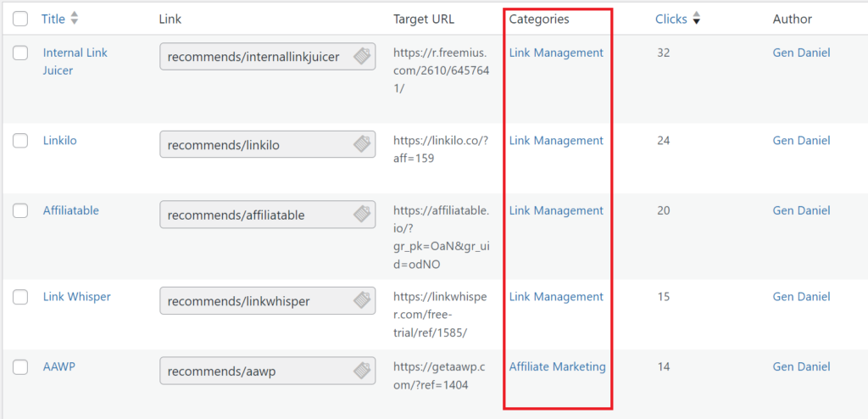Click the clicks value 15
The width and height of the screenshot is (868, 419).
click(663, 297)
